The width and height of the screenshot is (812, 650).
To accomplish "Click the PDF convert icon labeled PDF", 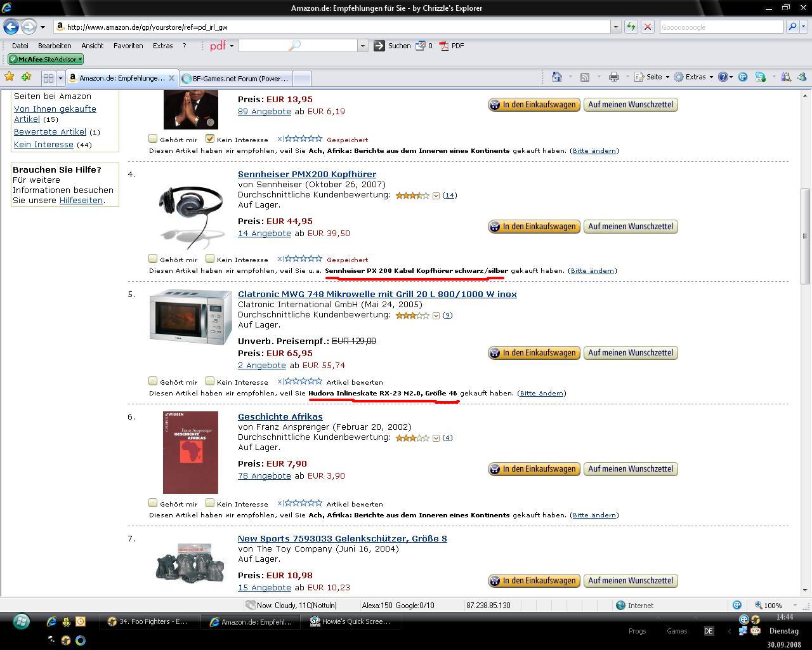I will click(452, 46).
